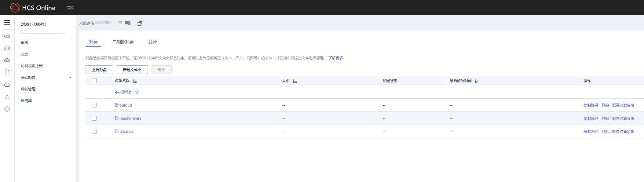The width and height of the screenshot is (644, 182).
Task: Check the mindformers row checkbox
Action: point(94,118)
